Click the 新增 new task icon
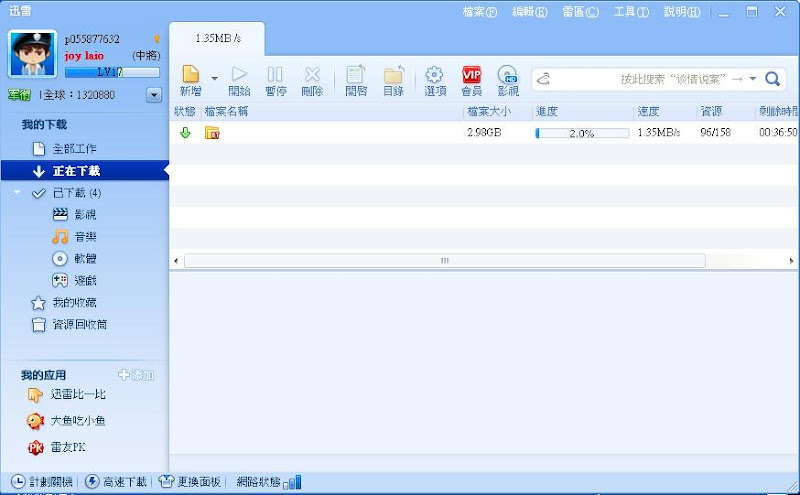The height and width of the screenshot is (495, 800). click(x=191, y=75)
